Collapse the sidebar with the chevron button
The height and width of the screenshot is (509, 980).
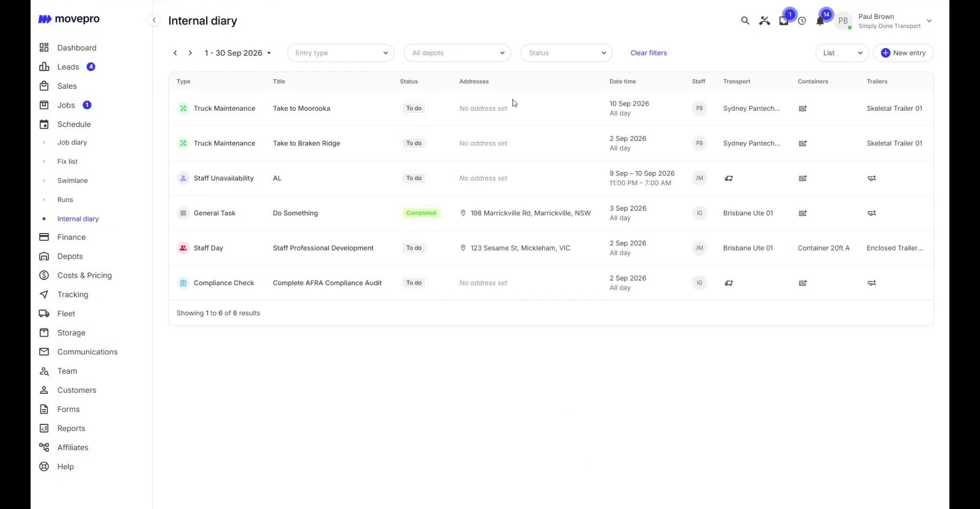154,20
